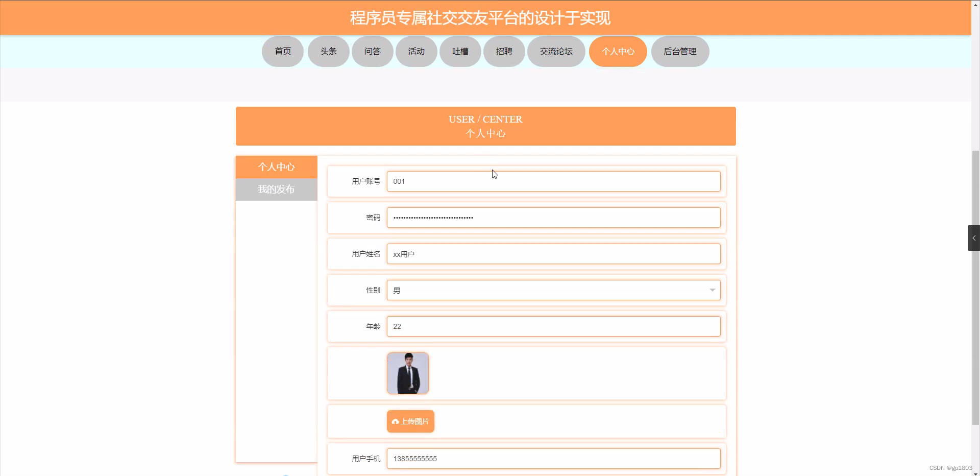Viewport: 980px width, 476px height.
Task: Open the 头条 headlines section
Action: 328,51
